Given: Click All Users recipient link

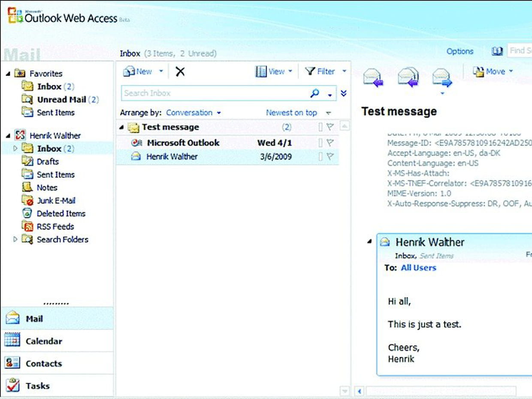Looking at the screenshot, I should coord(418,268).
